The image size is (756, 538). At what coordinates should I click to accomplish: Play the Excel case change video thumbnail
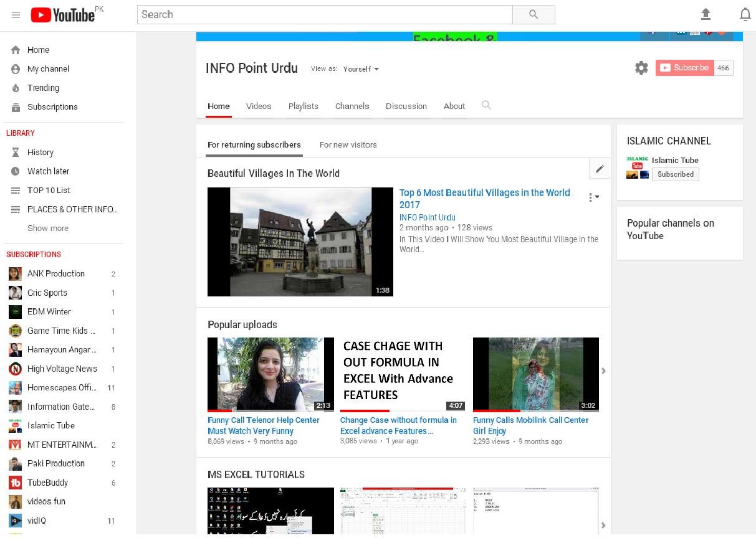403,374
